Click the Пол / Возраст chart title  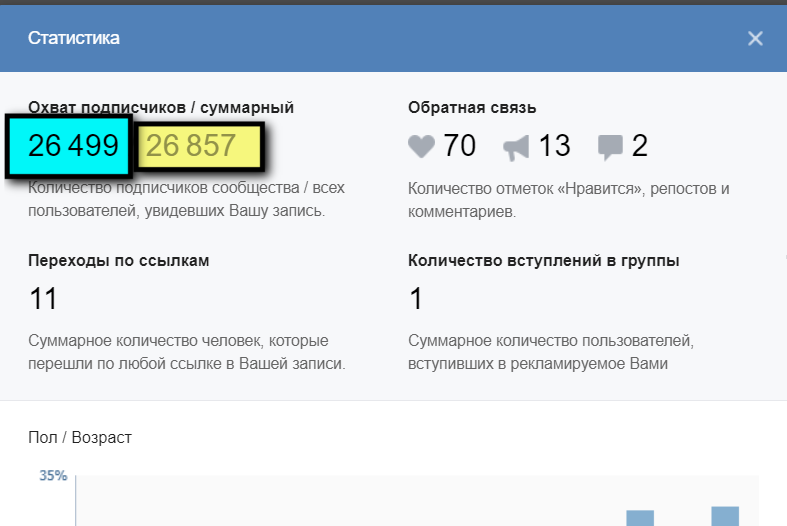pos(80,437)
